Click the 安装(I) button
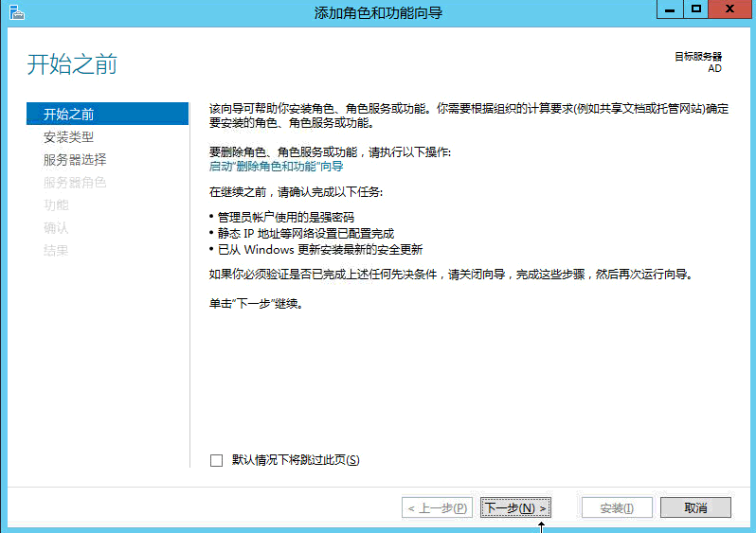 (617, 508)
